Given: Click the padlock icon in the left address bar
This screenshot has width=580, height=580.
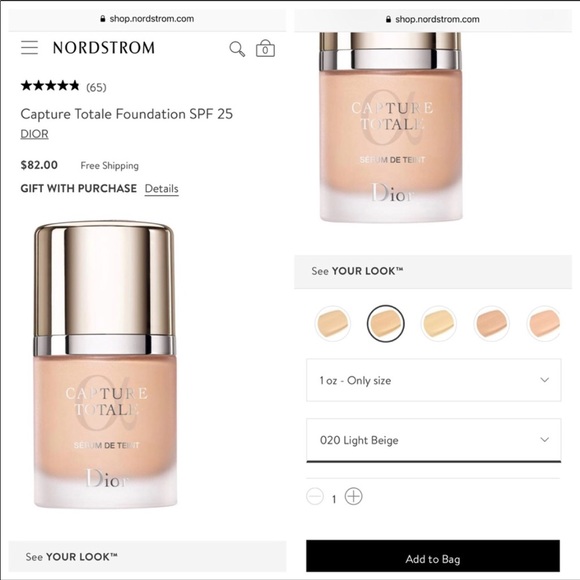Looking at the screenshot, I should (102, 18).
